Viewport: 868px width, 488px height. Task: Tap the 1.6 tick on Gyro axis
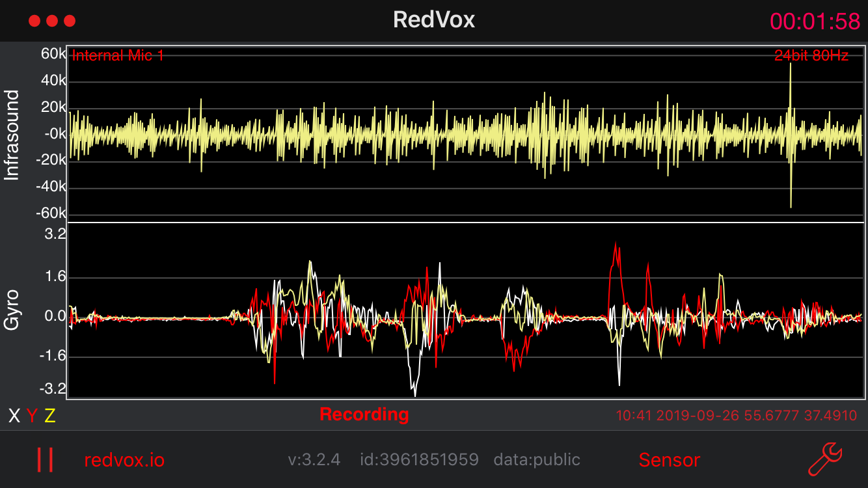pyautogui.click(x=54, y=277)
